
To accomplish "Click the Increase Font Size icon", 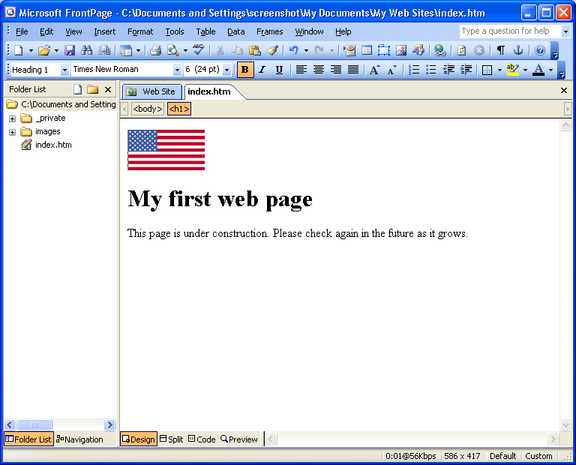I will coord(374,69).
